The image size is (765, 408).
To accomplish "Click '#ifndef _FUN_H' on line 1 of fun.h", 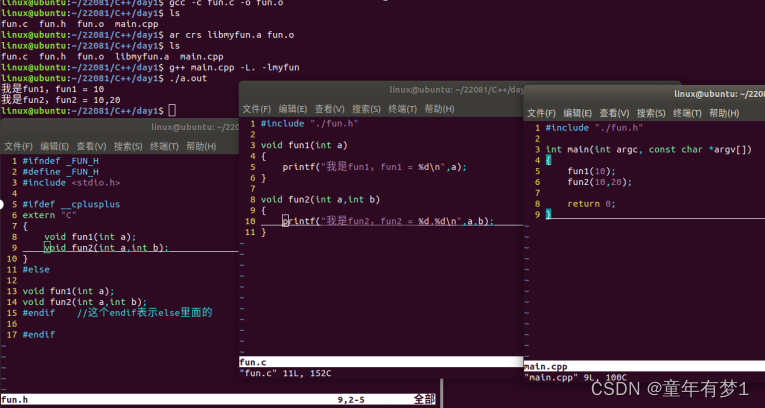I will (x=60, y=161).
